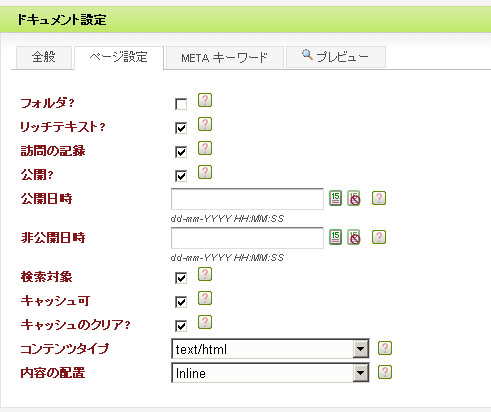The image size is (491, 412).
Task: Show help for コンテンツタイプ dropdown
Action: 385,348
